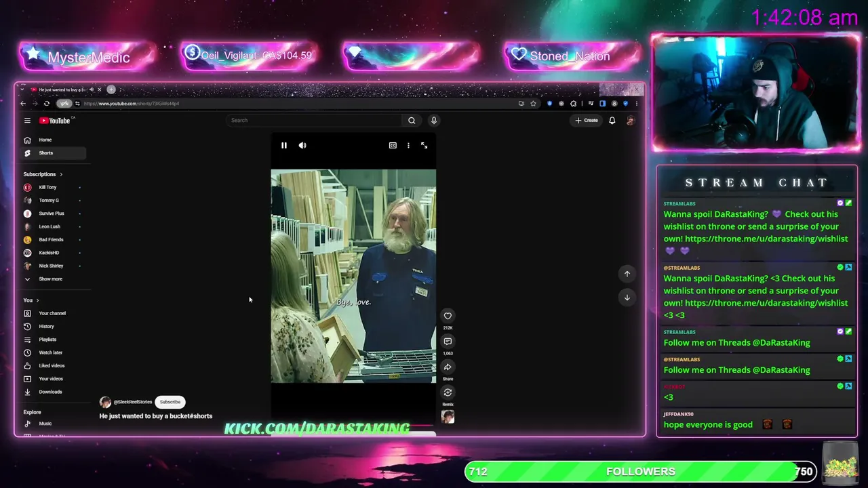868x488 pixels.
Task: Open the Nick Shirley subscription
Action: pyautogui.click(x=53, y=266)
